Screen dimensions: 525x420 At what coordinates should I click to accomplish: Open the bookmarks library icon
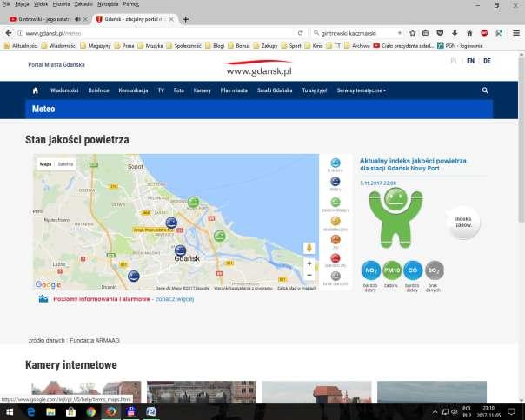click(426, 33)
